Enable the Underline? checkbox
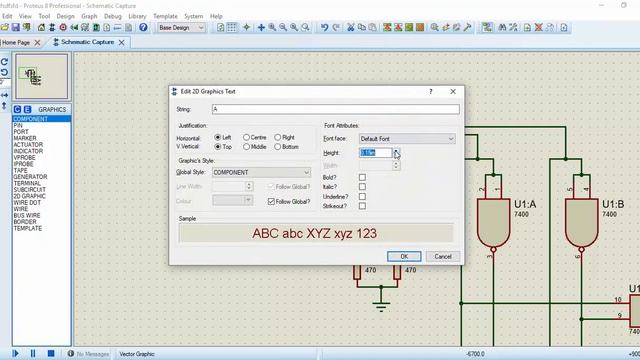The image size is (640, 360). [362, 196]
